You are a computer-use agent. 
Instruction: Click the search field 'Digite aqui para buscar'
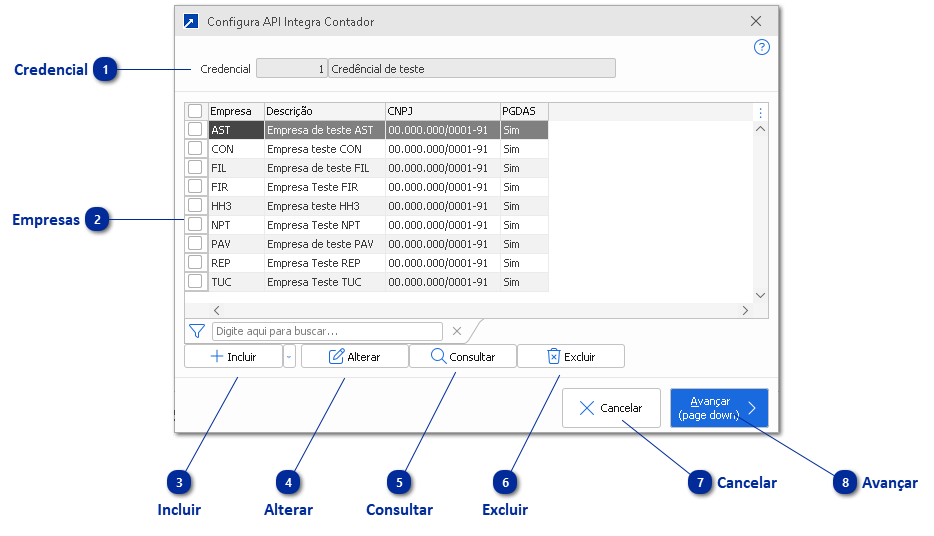(327, 331)
